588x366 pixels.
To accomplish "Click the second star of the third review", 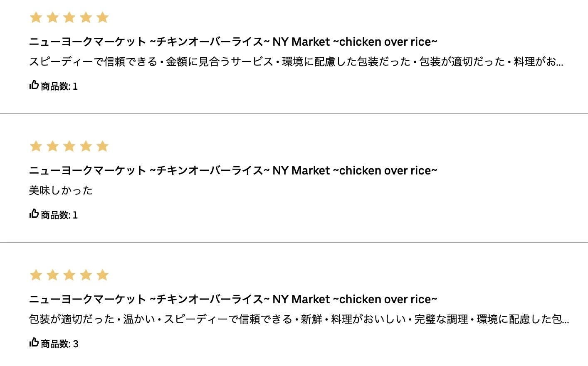I will pyautogui.click(x=53, y=275).
